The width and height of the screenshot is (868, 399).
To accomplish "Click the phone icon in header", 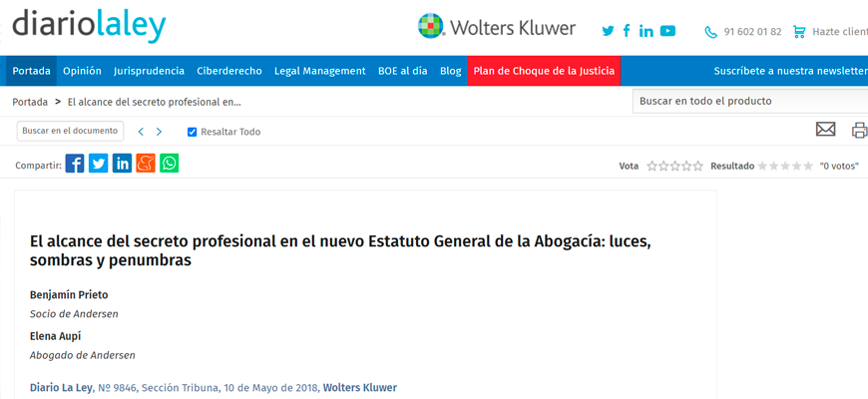I will point(710,32).
